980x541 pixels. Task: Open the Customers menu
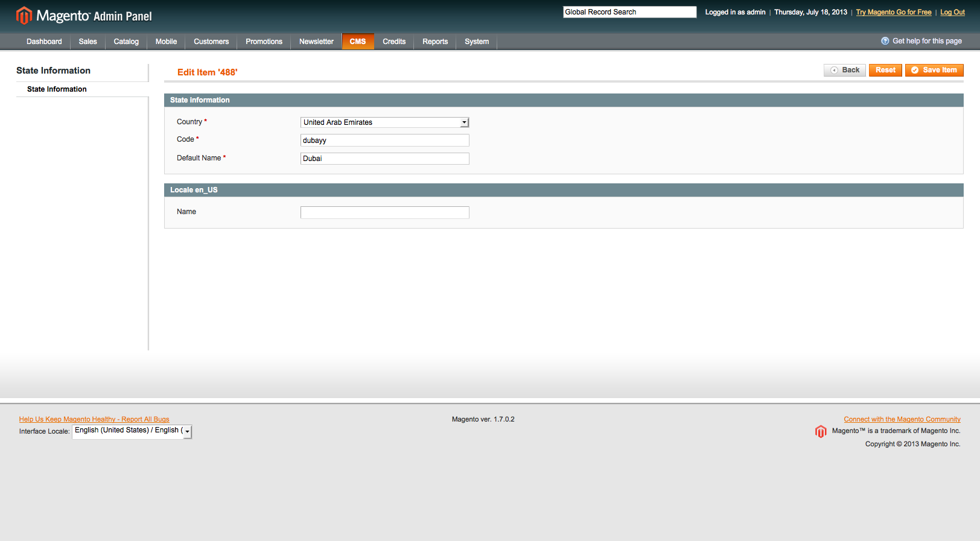click(x=211, y=42)
